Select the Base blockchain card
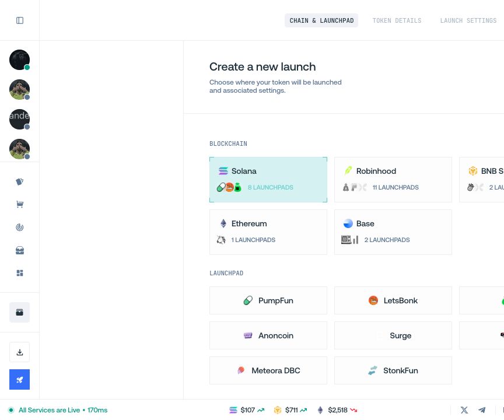The height and width of the screenshot is (420, 504). coord(393,232)
